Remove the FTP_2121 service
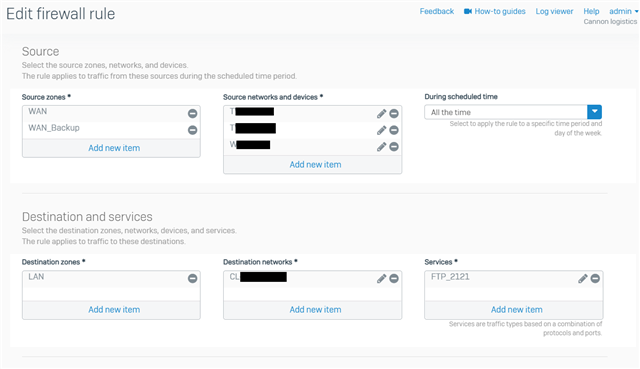The width and height of the screenshot is (640, 369). click(x=595, y=278)
